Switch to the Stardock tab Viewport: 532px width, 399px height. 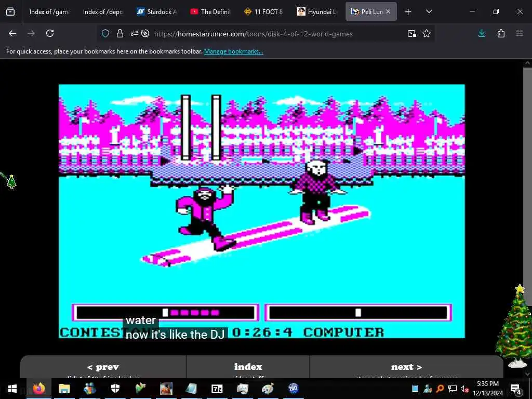click(156, 12)
